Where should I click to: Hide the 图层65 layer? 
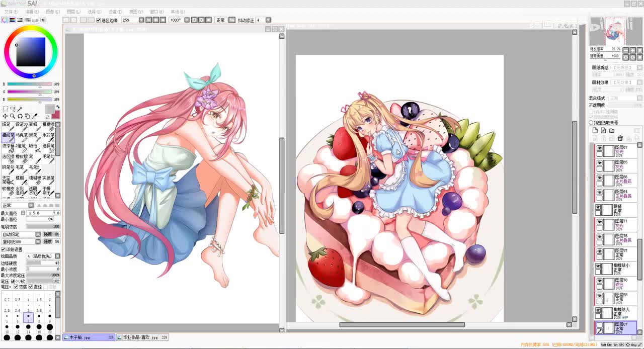click(599, 163)
